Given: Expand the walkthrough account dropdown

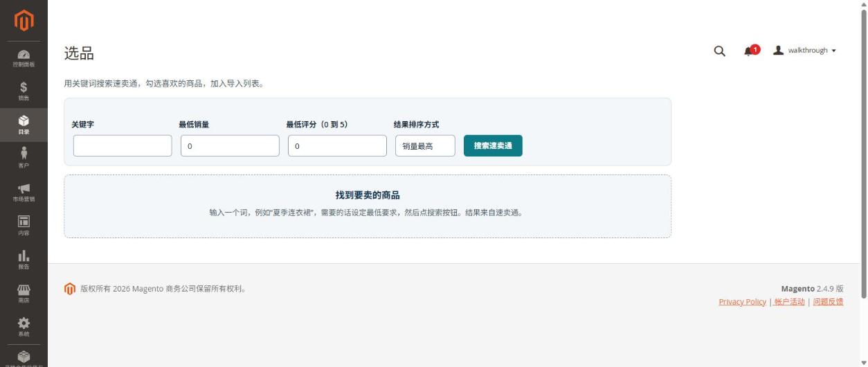Looking at the screenshot, I should (805, 51).
